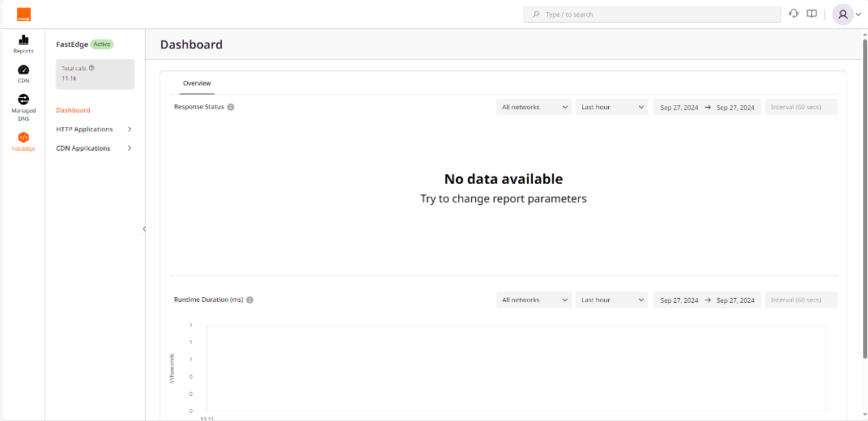Viewport: 868px width, 421px height.
Task: Open the user account menu
Action: (x=847, y=14)
